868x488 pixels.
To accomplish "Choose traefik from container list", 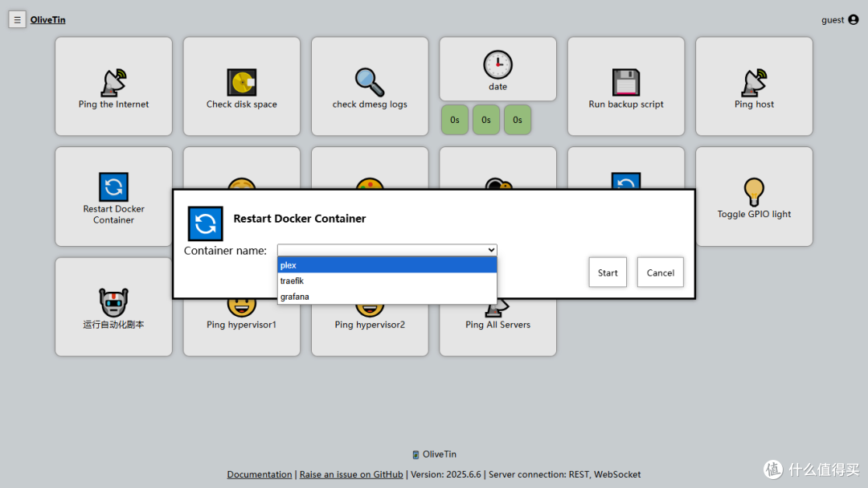I will [x=387, y=281].
